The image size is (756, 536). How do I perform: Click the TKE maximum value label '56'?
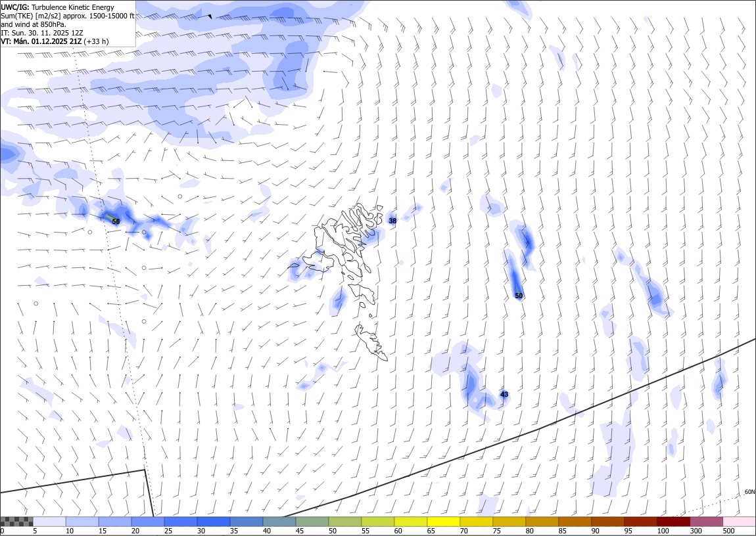click(x=116, y=221)
